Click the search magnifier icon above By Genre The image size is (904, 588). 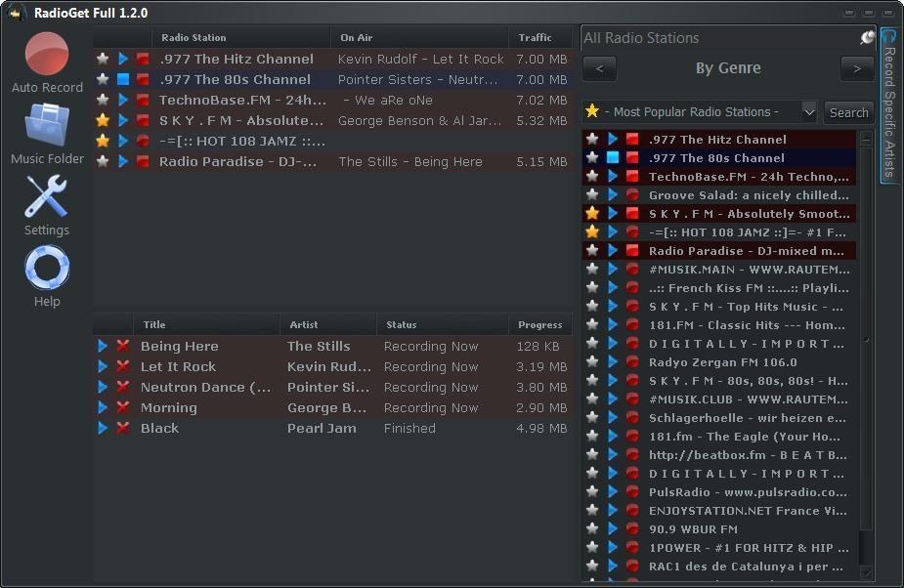click(867, 38)
